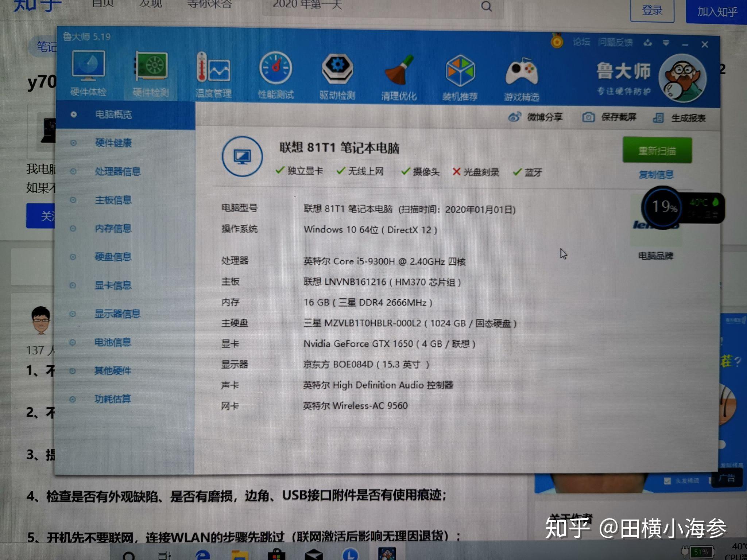Open the 硬件体检 hardware checkup icon

[89, 73]
